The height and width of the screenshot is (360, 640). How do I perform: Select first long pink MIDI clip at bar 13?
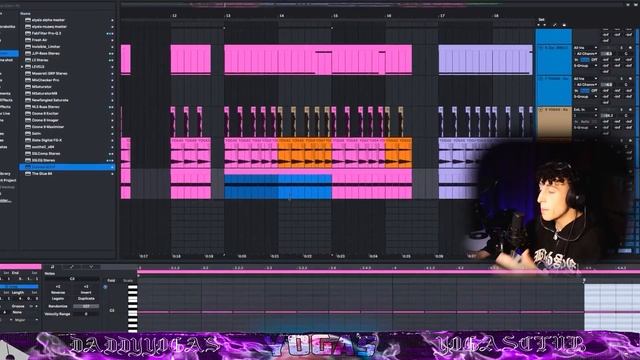[x=318, y=59]
